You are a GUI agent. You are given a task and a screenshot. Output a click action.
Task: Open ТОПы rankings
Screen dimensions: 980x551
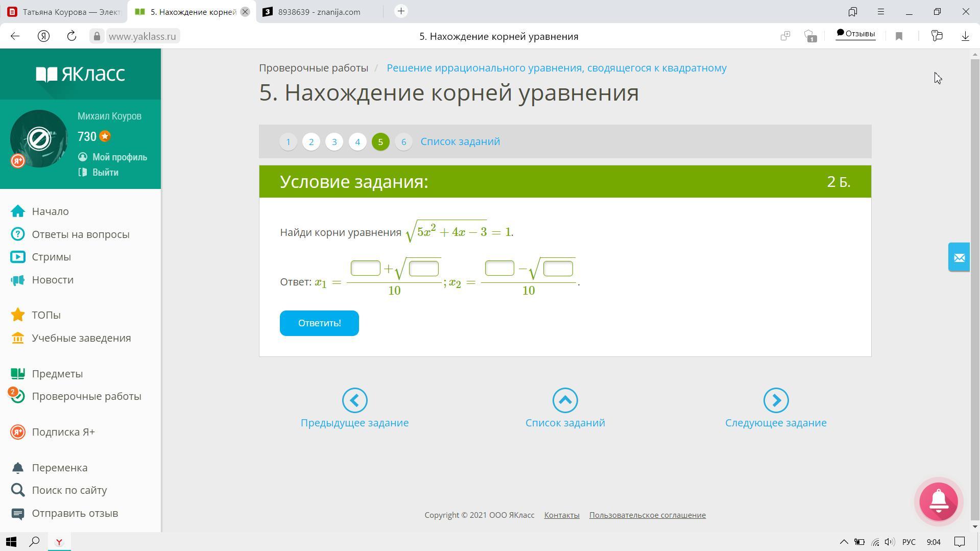[x=46, y=315]
